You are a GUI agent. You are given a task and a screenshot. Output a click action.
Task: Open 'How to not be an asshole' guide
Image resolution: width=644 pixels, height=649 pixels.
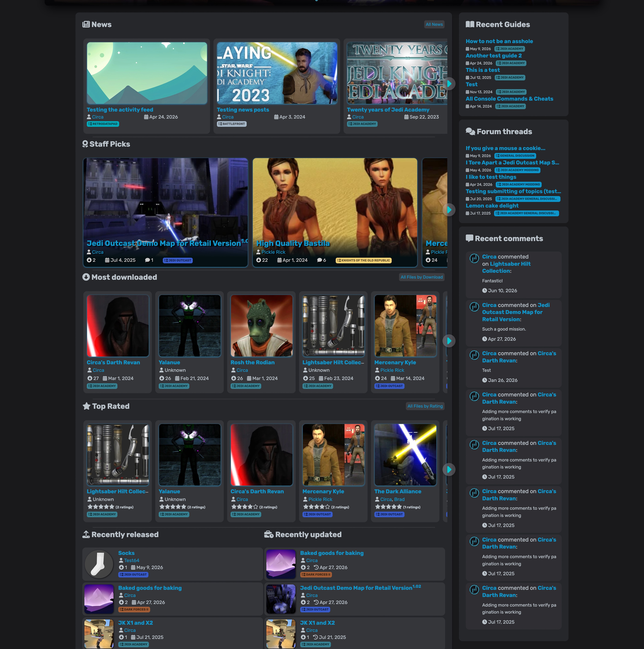pos(499,41)
